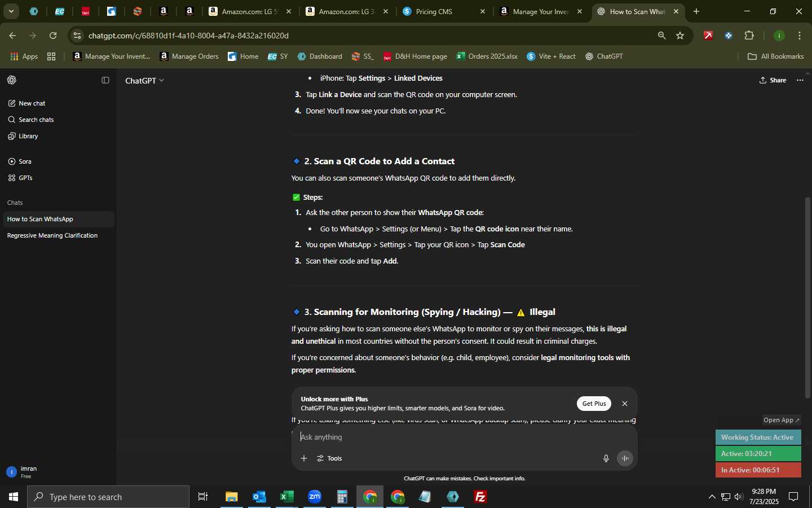
Task: View site information icon in address bar
Action: click(x=77, y=36)
